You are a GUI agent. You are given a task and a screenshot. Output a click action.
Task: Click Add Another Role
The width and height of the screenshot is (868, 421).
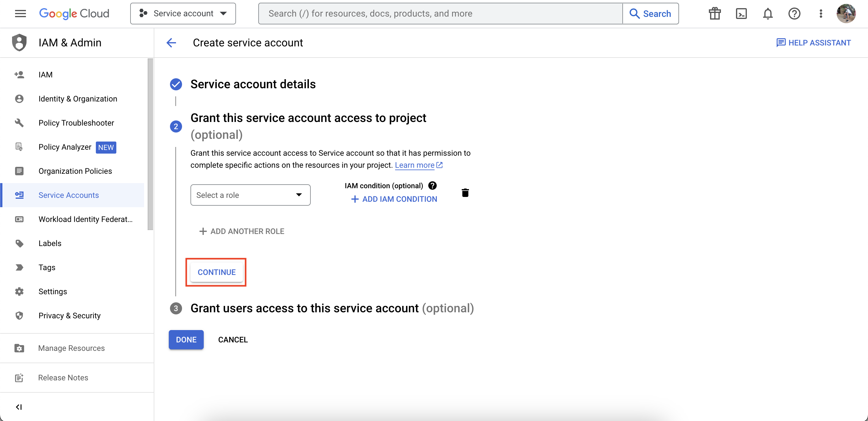point(242,231)
